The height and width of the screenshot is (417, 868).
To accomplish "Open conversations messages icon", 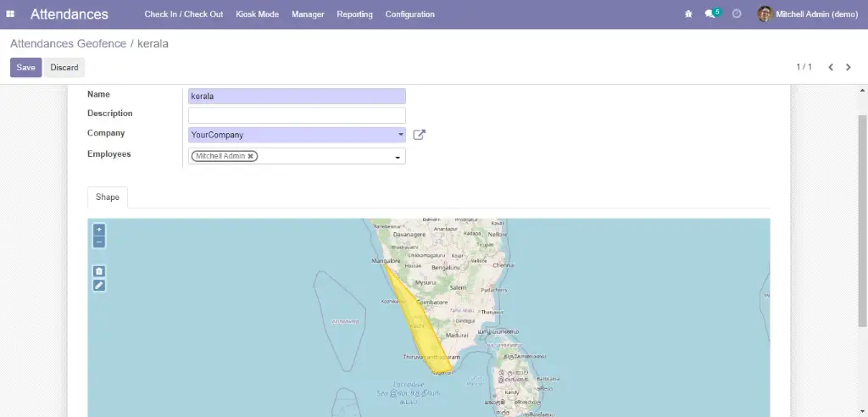I will click(x=710, y=14).
